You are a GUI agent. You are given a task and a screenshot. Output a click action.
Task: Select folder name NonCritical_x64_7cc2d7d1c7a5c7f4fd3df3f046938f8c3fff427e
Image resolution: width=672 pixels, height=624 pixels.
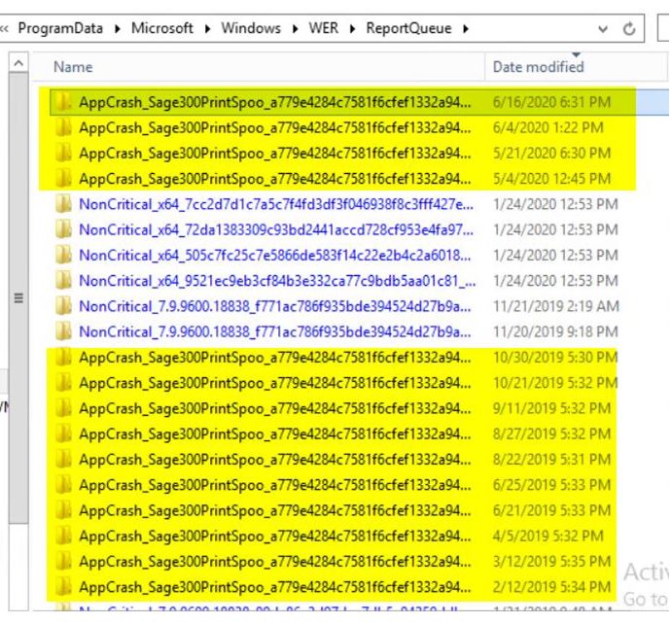(x=276, y=204)
